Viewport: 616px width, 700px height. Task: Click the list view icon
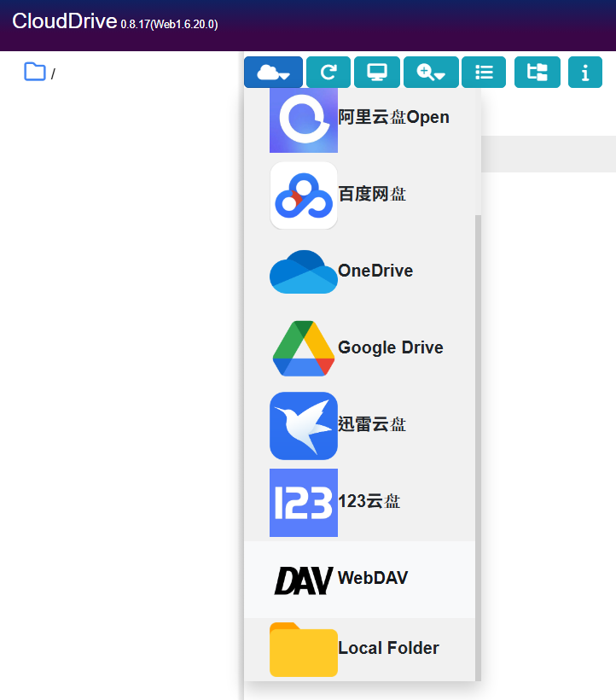click(x=484, y=72)
